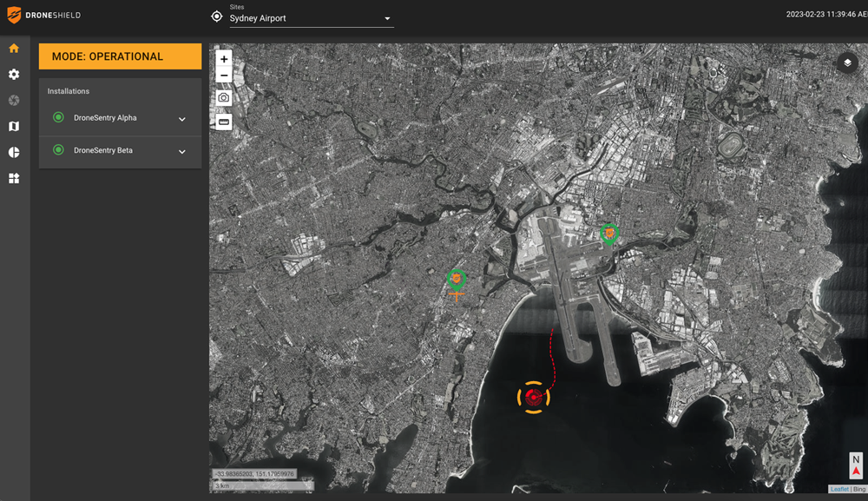868x501 pixels.
Task: Open the Sites dropdown showing Sydney Airport
Action: (x=311, y=18)
